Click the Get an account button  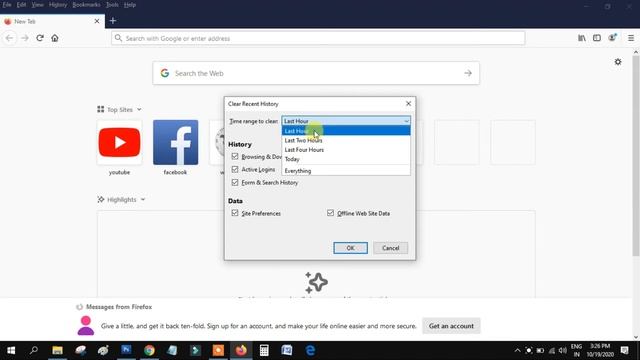[x=451, y=326]
